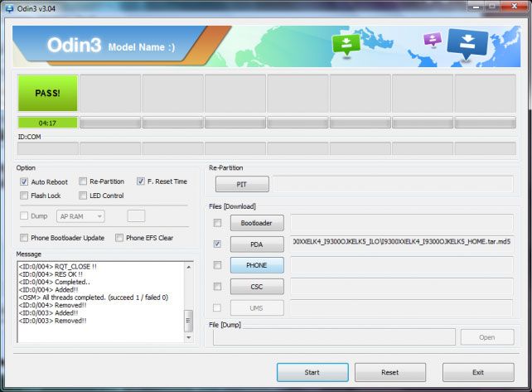Click the small field beside AP RAM
Image resolution: width=532 pixels, height=392 pixels.
pos(136,215)
